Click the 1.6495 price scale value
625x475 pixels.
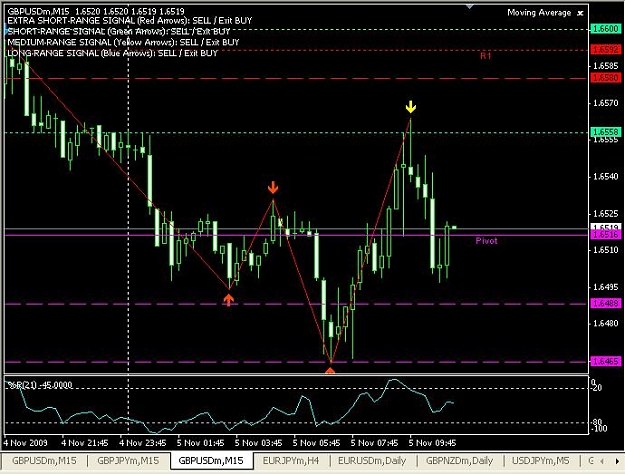click(x=605, y=287)
